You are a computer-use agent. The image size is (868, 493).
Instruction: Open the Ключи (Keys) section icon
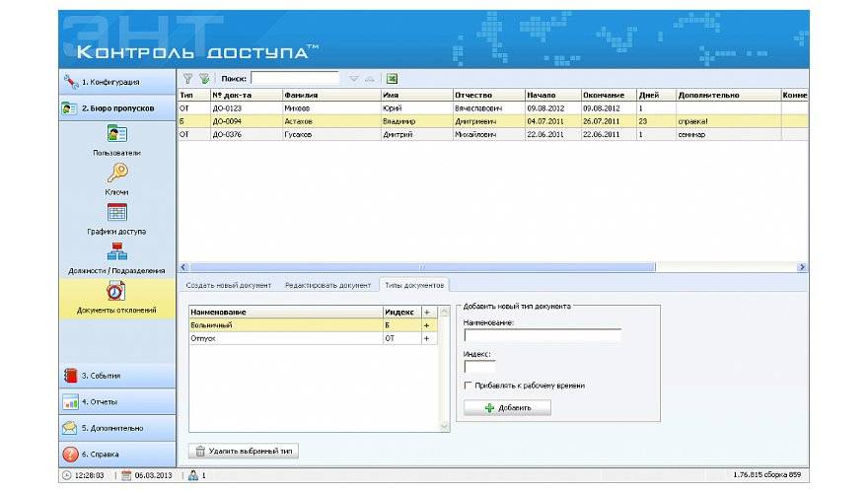pyautogui.click(x=116, y=174)
